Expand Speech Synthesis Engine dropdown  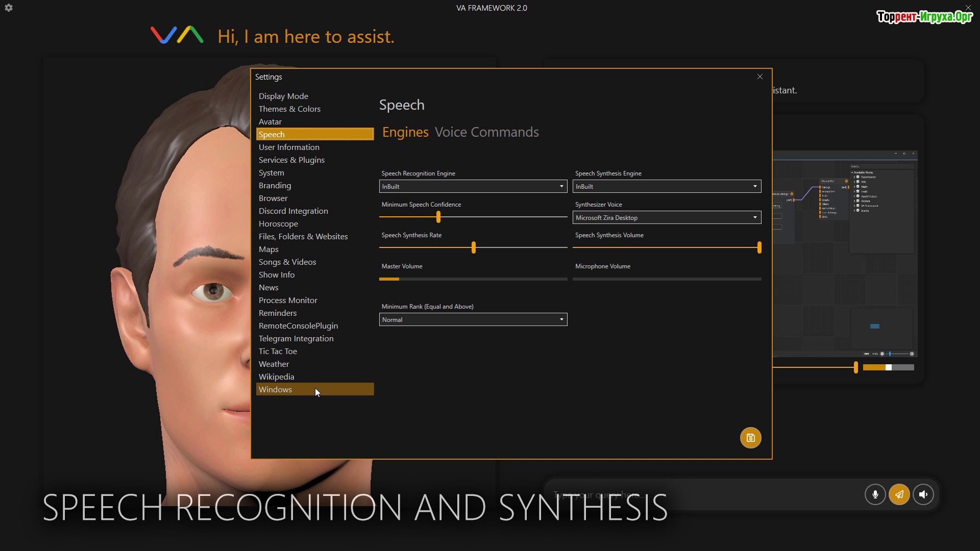tap(667, 186)
